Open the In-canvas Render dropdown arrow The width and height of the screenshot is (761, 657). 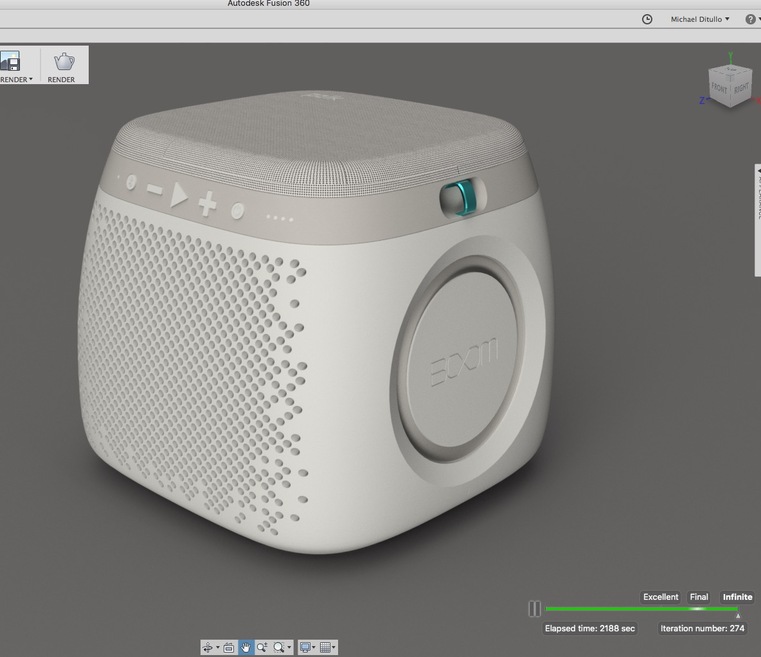pos(31,79)
